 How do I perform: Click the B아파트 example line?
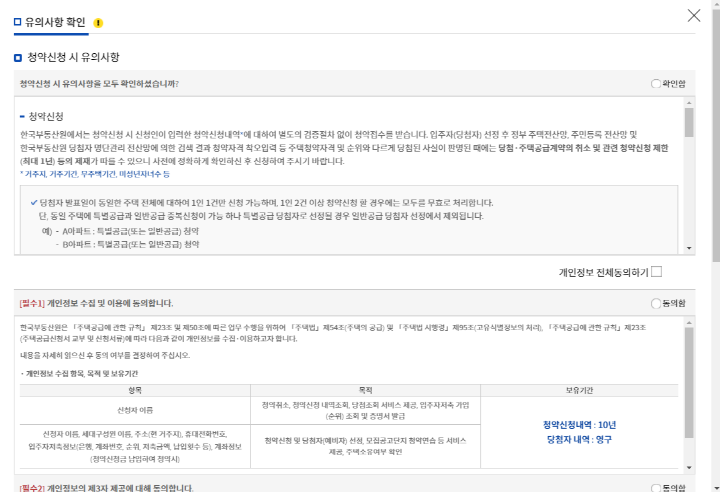130,244
